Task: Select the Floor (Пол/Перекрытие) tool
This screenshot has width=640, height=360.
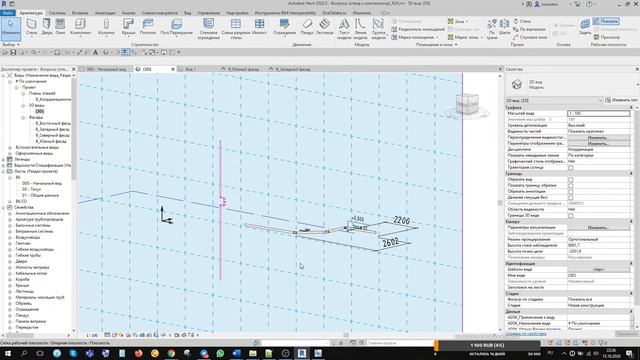Action: (176, 27)
